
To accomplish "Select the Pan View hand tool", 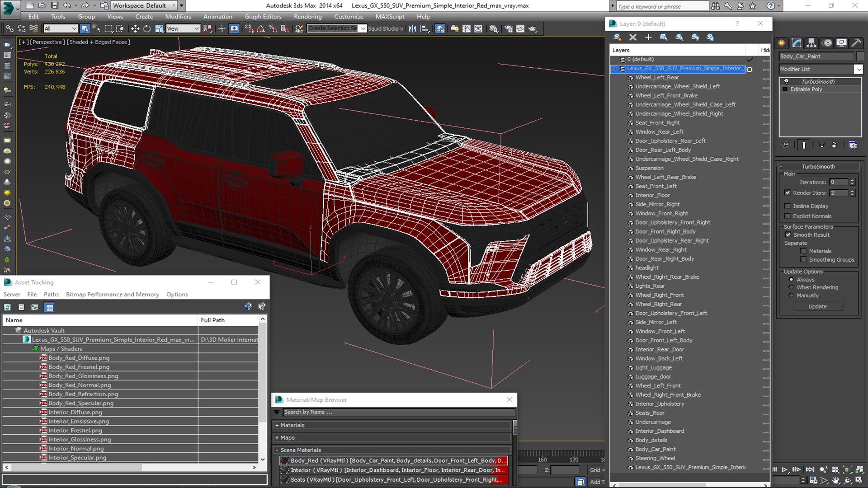I will pyautogui.click(x=836, y=480).
